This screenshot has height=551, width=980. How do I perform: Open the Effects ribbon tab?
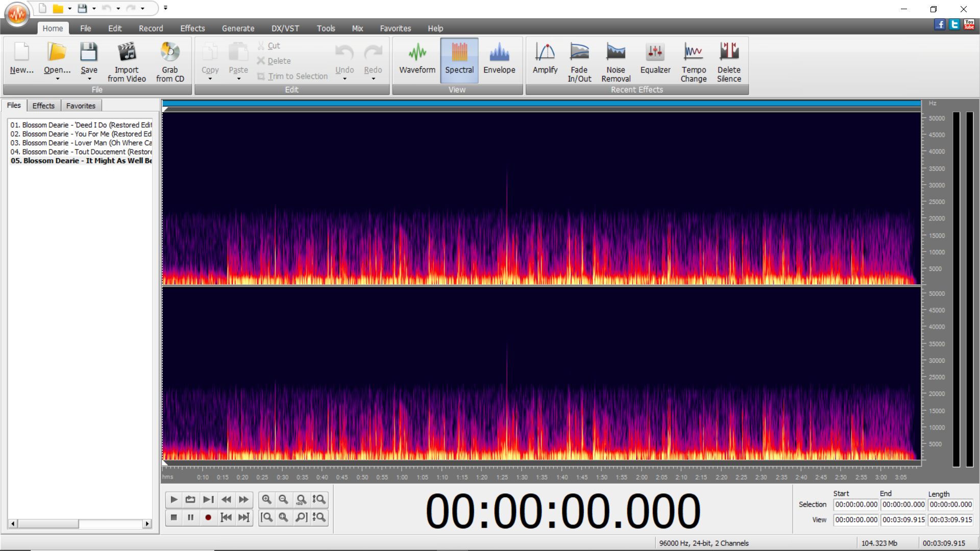coord(192,29)
